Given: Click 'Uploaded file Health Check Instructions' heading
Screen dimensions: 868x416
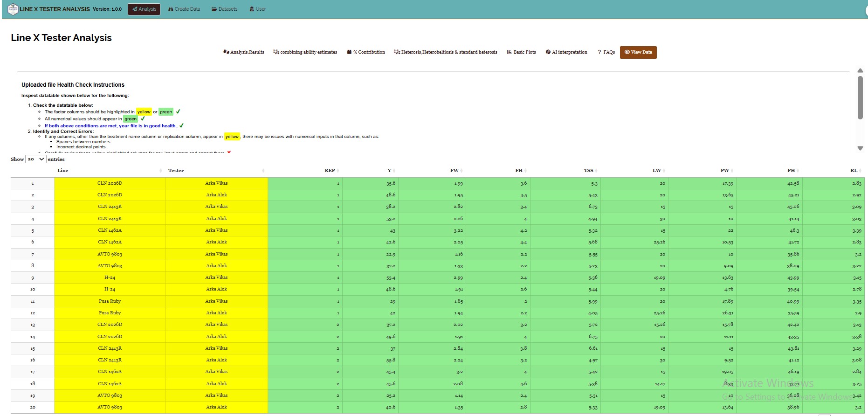Looking at the screenshot, I should (x=73, y=85).
